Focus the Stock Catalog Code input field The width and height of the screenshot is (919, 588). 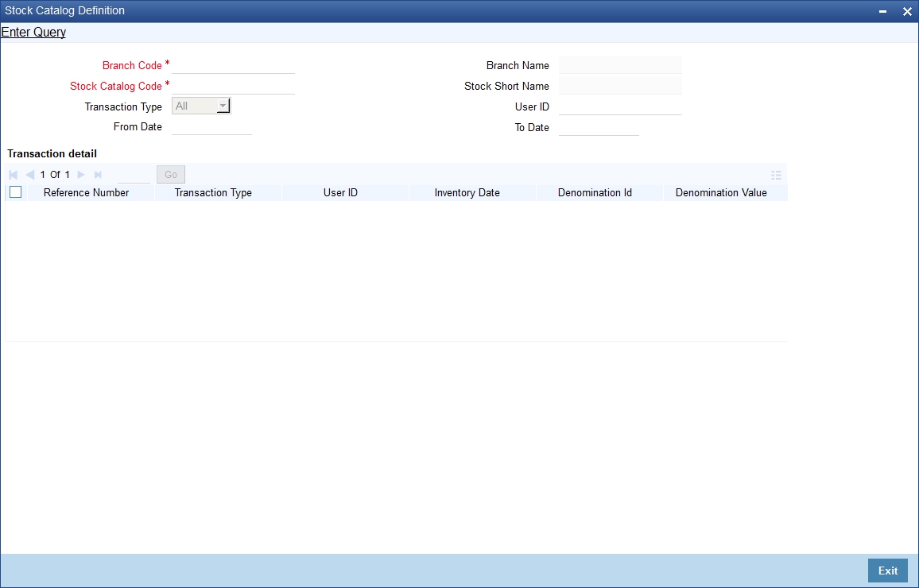point(233,86)
